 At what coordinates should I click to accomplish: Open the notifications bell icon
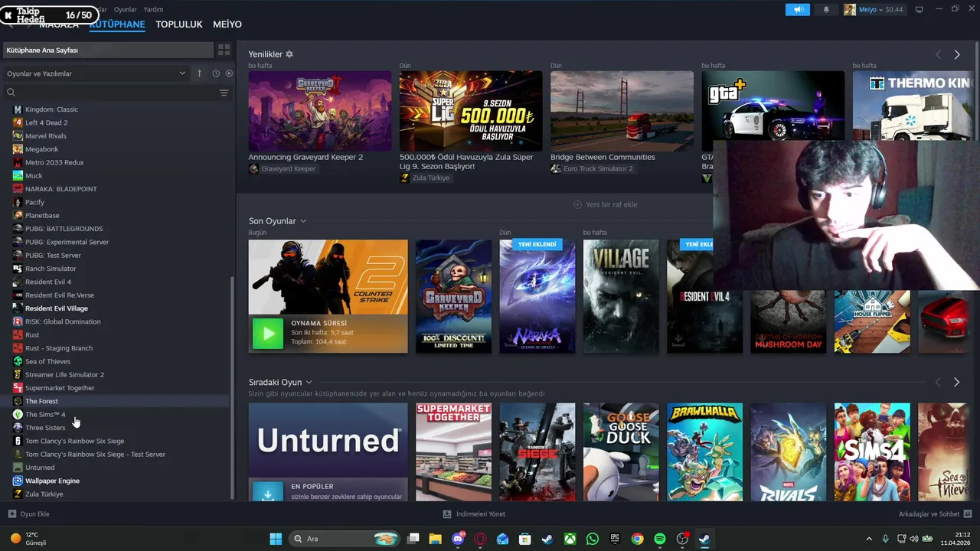[826, 9]
